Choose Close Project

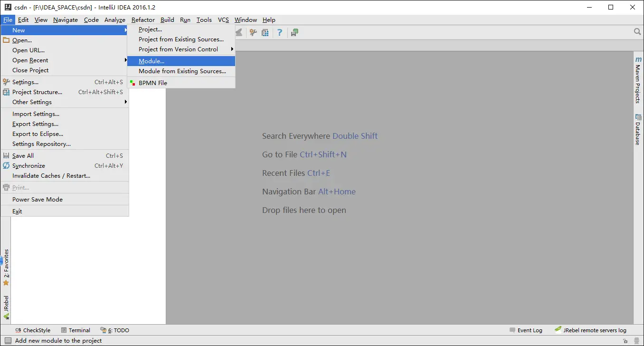[65, 70]
